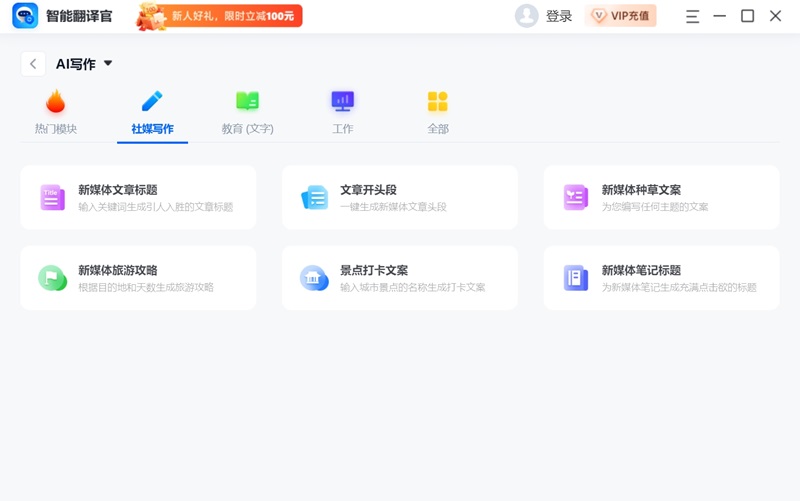Open the hamburger menu icon
The height and width of the screenshot is (501, 800).
click(x=692, y=16)
